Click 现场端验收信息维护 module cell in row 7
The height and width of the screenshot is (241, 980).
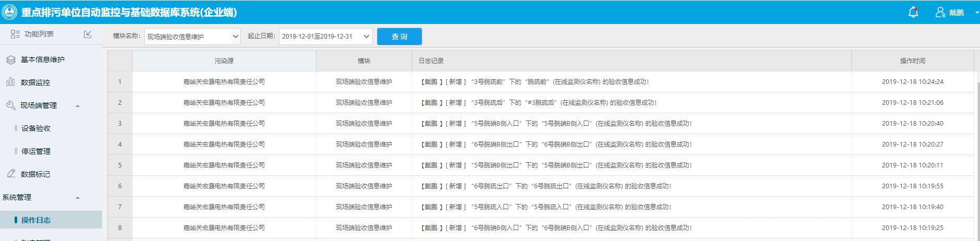tap(364, 207)
